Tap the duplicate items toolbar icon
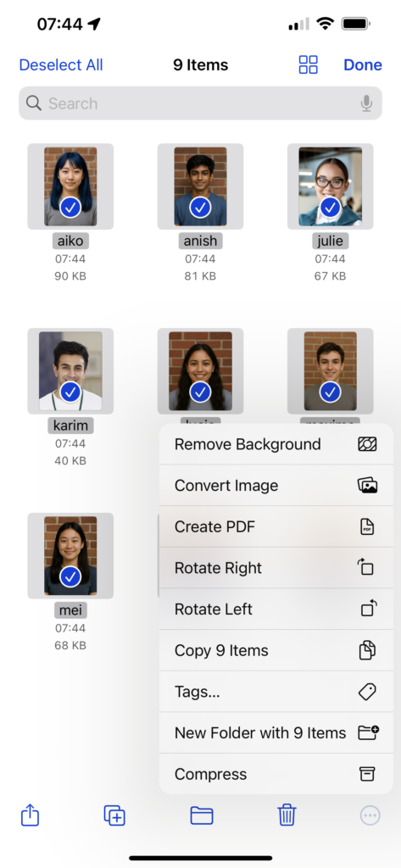This screenshot has height=868, width=401. pos(114,815)
